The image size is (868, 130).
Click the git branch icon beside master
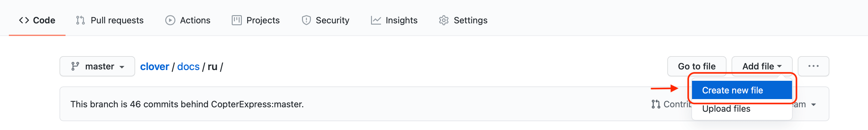point(75,67)
